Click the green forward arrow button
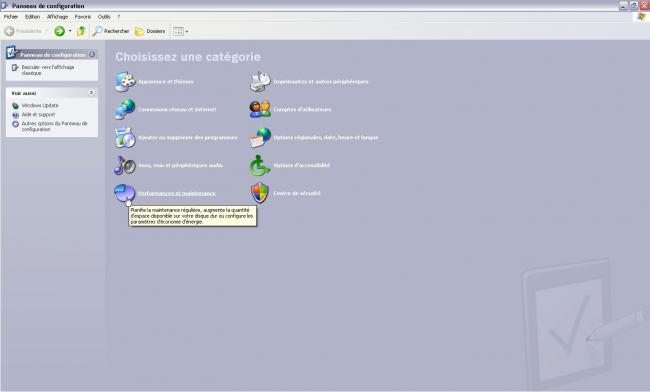650x392 pixels. pyautogui.click(x=60, y=31)
